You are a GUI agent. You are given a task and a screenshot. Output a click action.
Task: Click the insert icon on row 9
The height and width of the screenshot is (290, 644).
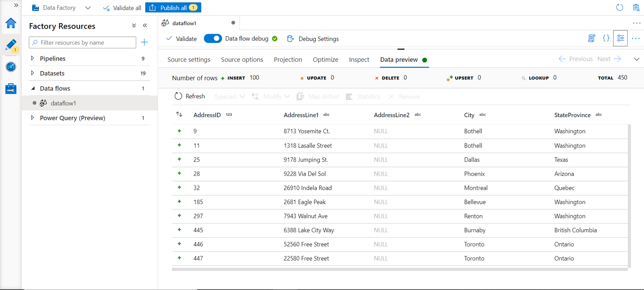pyautogui.click(x=179, y=131)
